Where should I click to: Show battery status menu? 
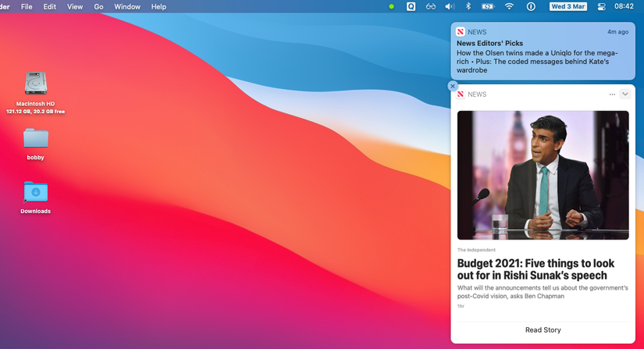488,6
